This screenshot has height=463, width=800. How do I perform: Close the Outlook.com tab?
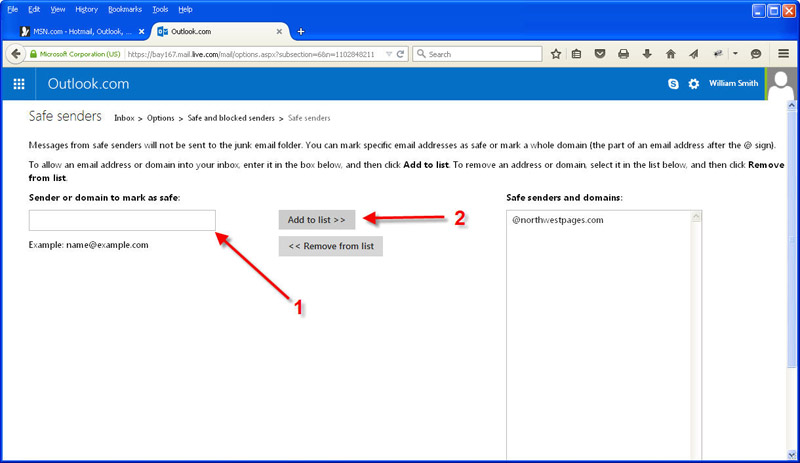(x=279, y=32)
